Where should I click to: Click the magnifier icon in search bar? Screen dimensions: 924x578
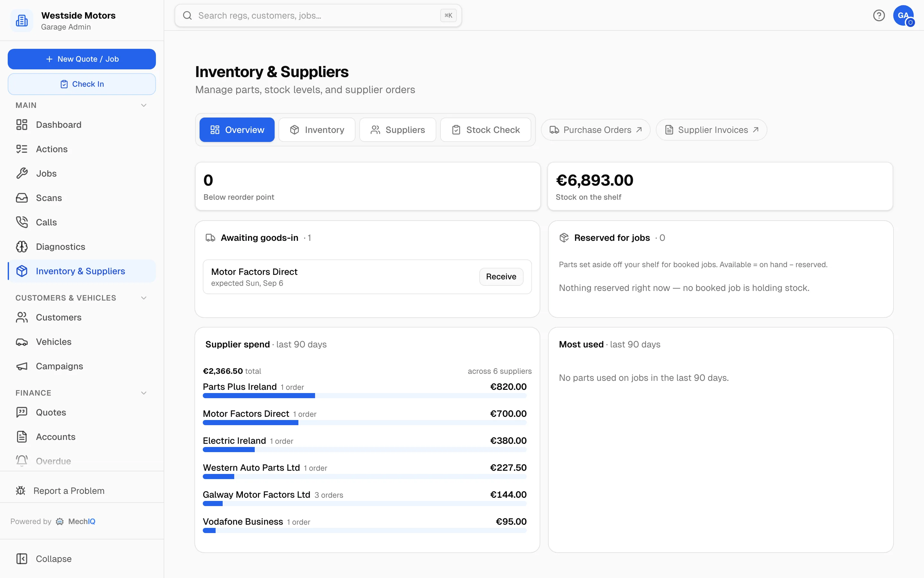tap(187, 15)
